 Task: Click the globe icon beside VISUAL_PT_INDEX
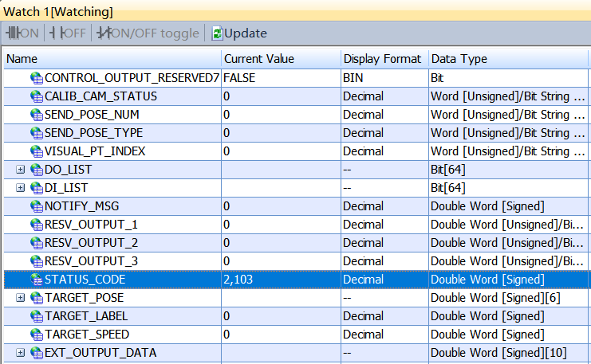click(37, 151)
